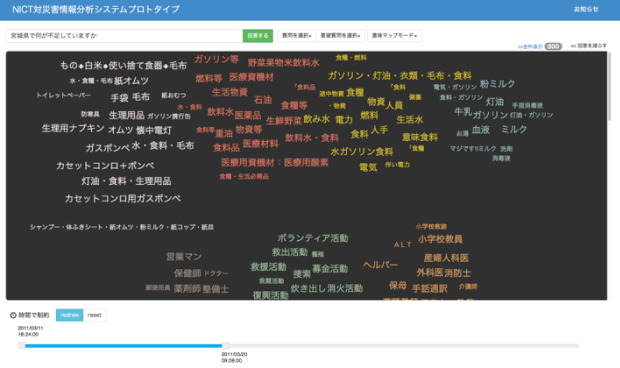
Task: Click the yellow word 人員
Action: [394, 106]
